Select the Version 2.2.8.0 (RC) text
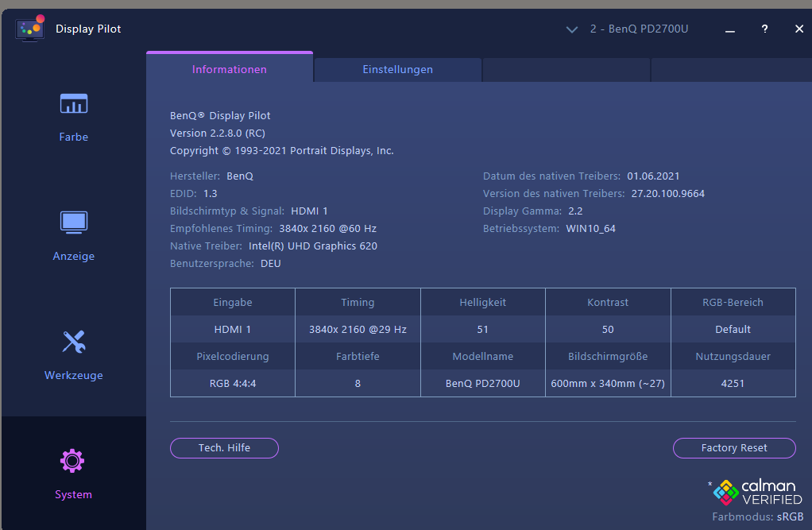Viewport: 812px width, 530px height. [x=218, y=133]
